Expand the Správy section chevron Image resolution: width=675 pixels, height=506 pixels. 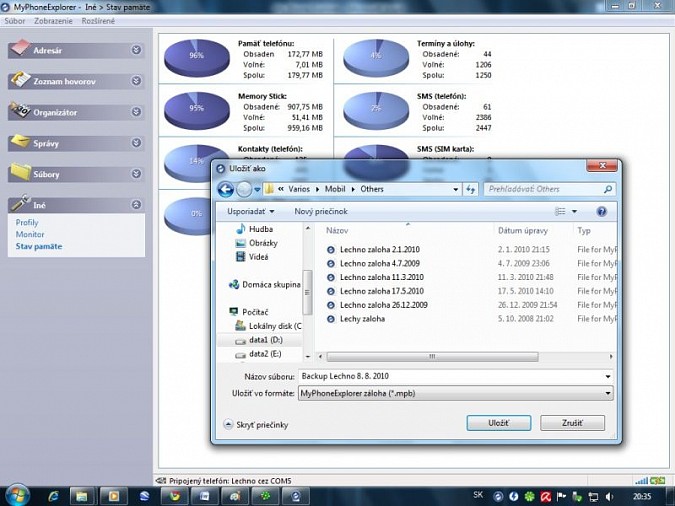pos(136,143)
